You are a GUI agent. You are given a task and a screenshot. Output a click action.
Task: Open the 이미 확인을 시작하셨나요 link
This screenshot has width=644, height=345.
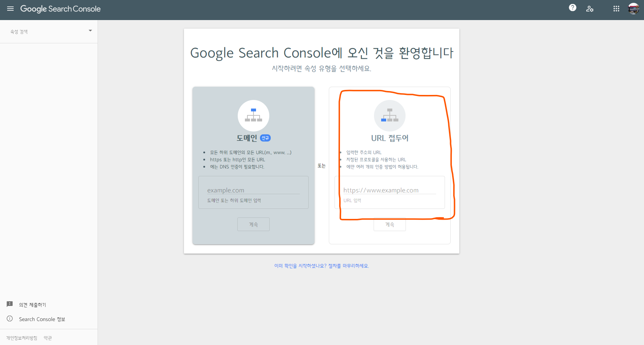tap(322, 266)
